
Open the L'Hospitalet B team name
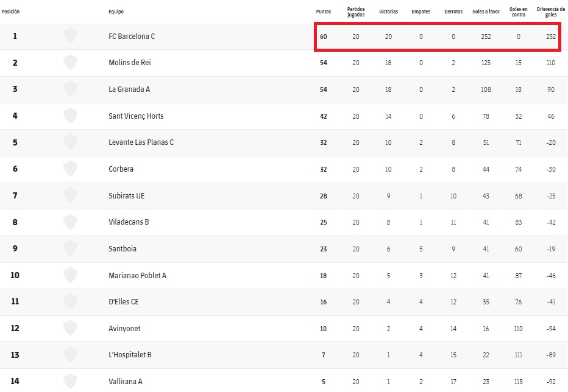[130, 355]
